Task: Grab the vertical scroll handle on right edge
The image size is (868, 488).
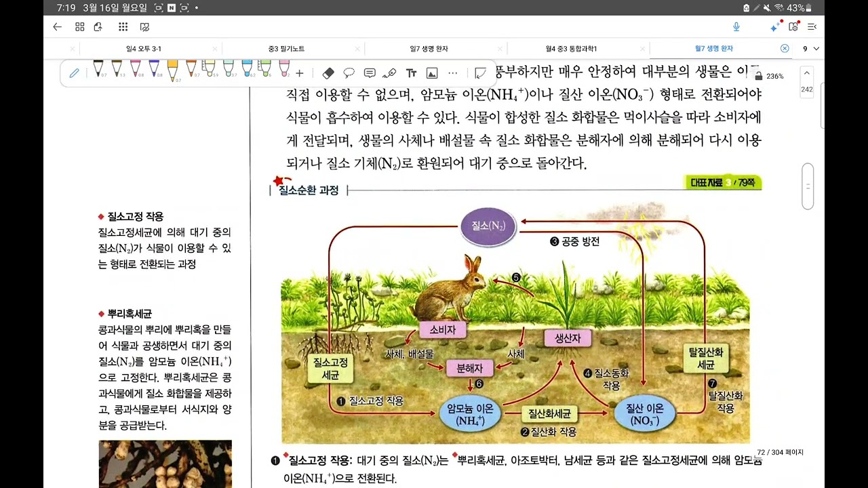Action: click(808, 186)
